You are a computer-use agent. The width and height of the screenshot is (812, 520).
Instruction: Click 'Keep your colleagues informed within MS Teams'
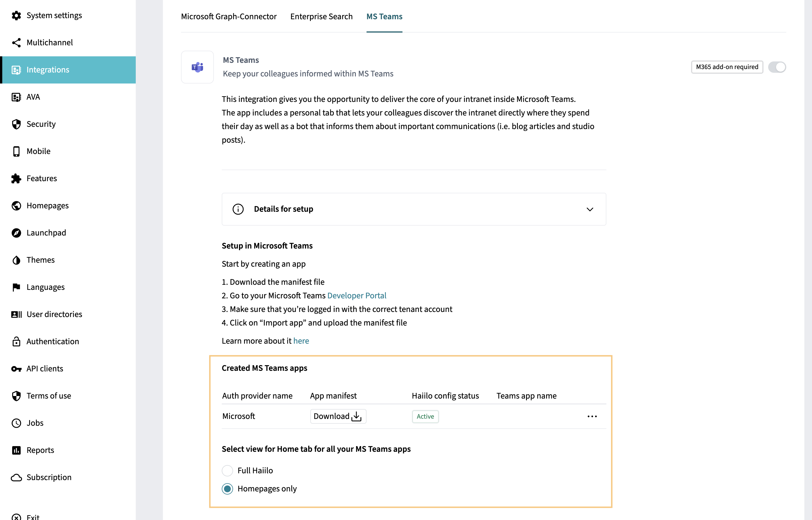pyautogui.click(x=308, y=74)
